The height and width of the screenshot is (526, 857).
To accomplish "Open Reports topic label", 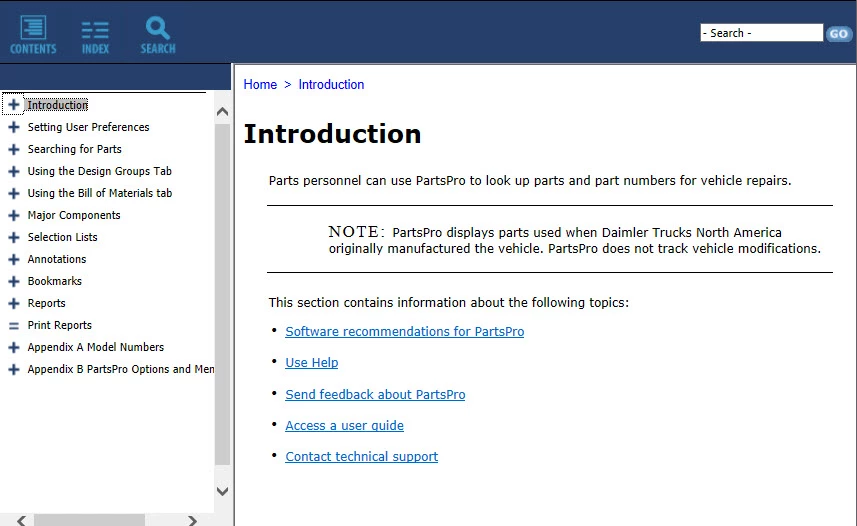I will [46, 303].
